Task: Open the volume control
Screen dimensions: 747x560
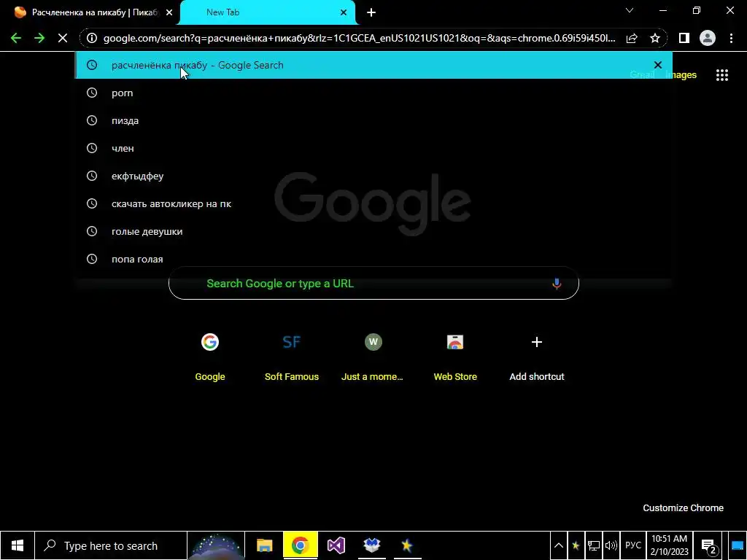Action: click(x=611, y=545)
